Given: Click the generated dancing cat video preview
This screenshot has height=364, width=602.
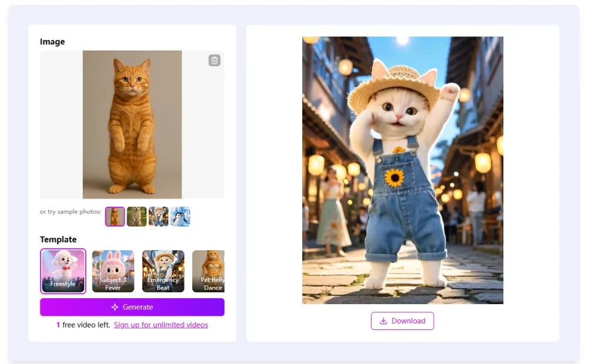Looking at the screenshot, I should coord(403,170).
